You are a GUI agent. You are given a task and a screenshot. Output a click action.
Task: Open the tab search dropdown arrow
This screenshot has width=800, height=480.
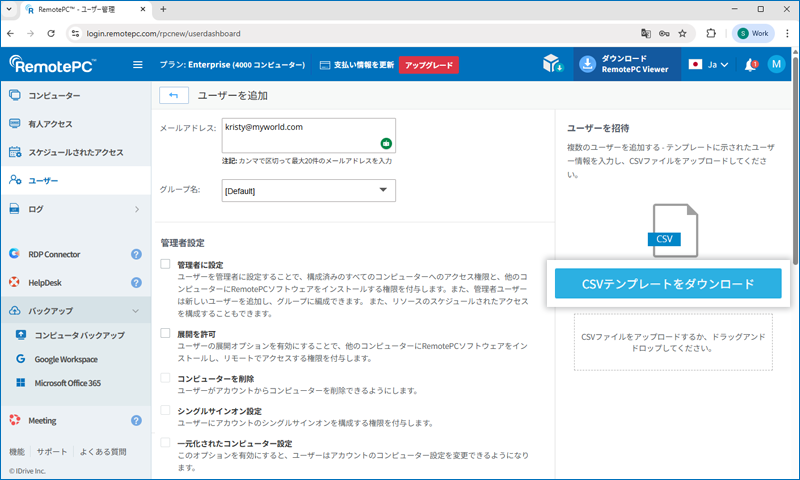9,9
